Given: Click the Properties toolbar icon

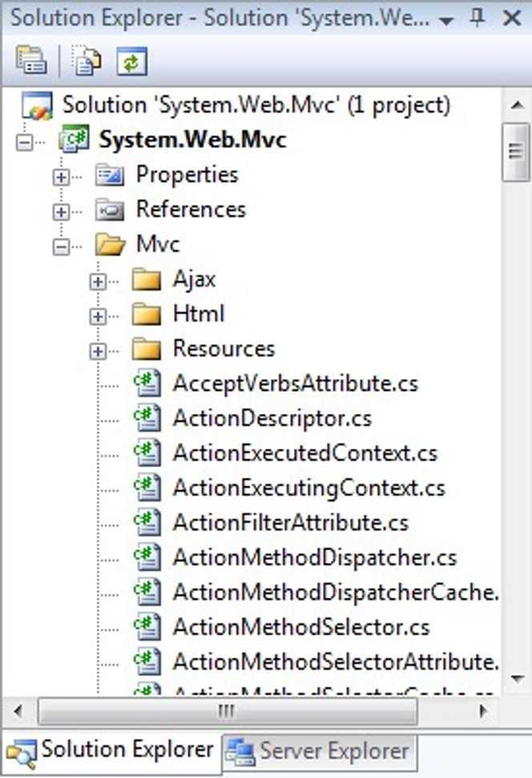Looking at the screenshot, I should point(32,61).
